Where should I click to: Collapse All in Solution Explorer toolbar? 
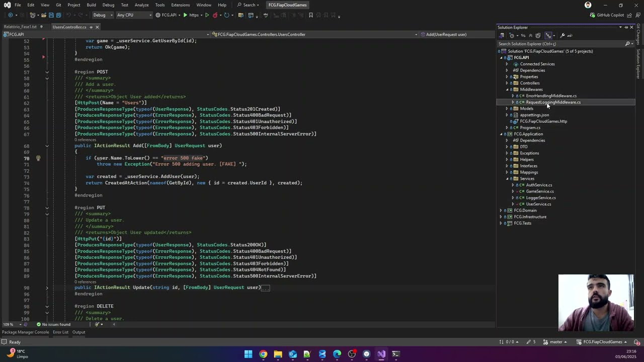tap(530, 35)
